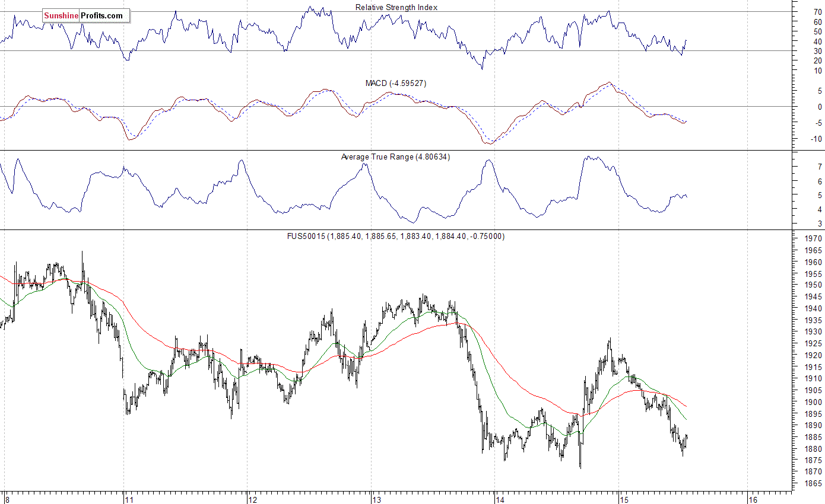The width and height of the screenshot is (825, 504).
Task: Click the 70 level on RSI scale
Action: (818, 12)
